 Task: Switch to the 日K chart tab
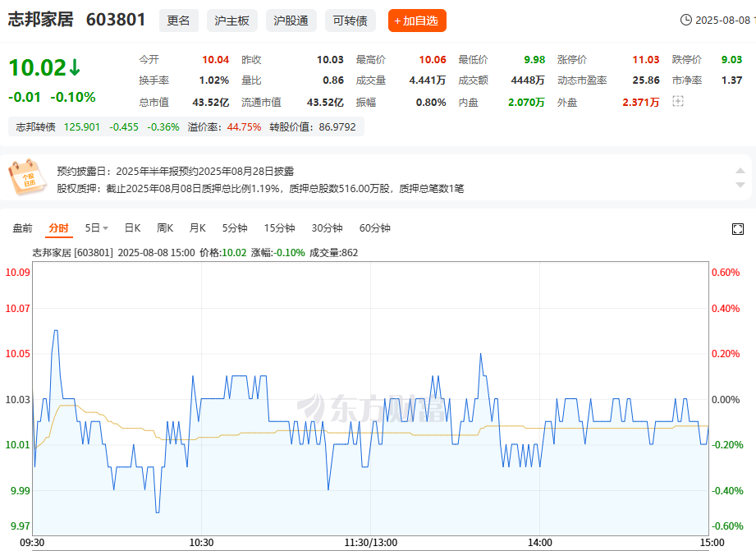[x=133, y=227]
